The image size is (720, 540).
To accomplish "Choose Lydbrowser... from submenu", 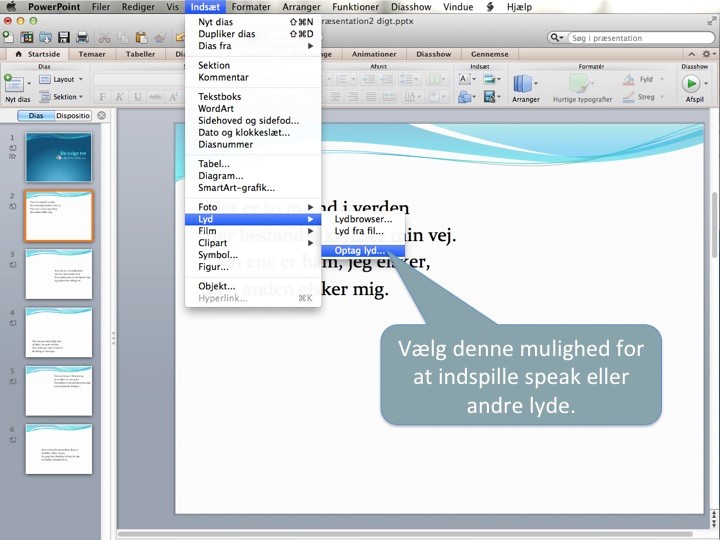I will tap(363, 219).
